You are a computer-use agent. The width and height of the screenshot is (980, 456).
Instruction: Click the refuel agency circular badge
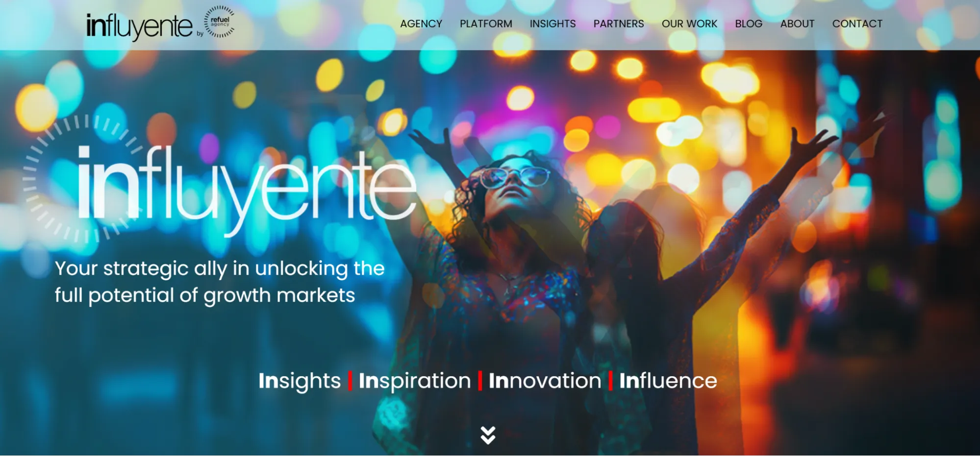tap(219, 22)
